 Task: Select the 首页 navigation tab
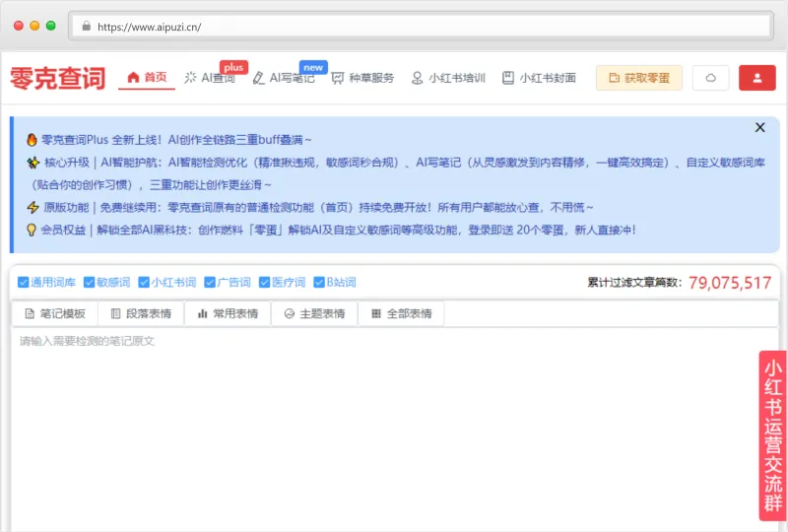(x=147, y=77)
